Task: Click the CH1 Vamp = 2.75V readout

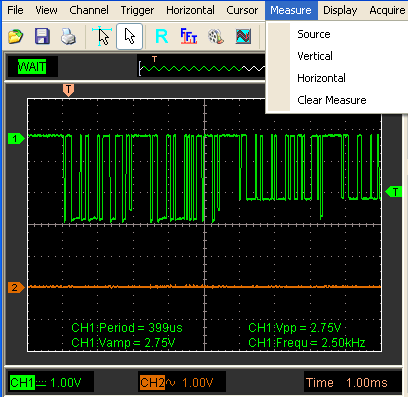Action: tap(123, 343)
